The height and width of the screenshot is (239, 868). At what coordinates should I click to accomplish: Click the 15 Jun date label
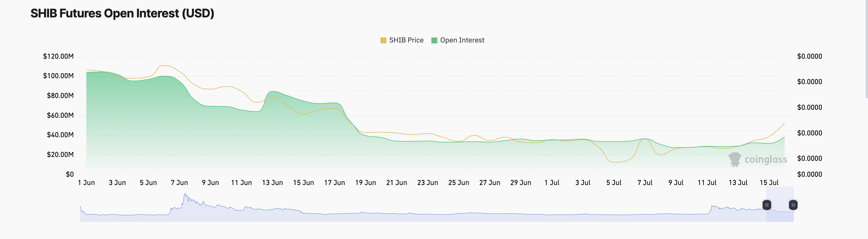click(x=304, y=183)
